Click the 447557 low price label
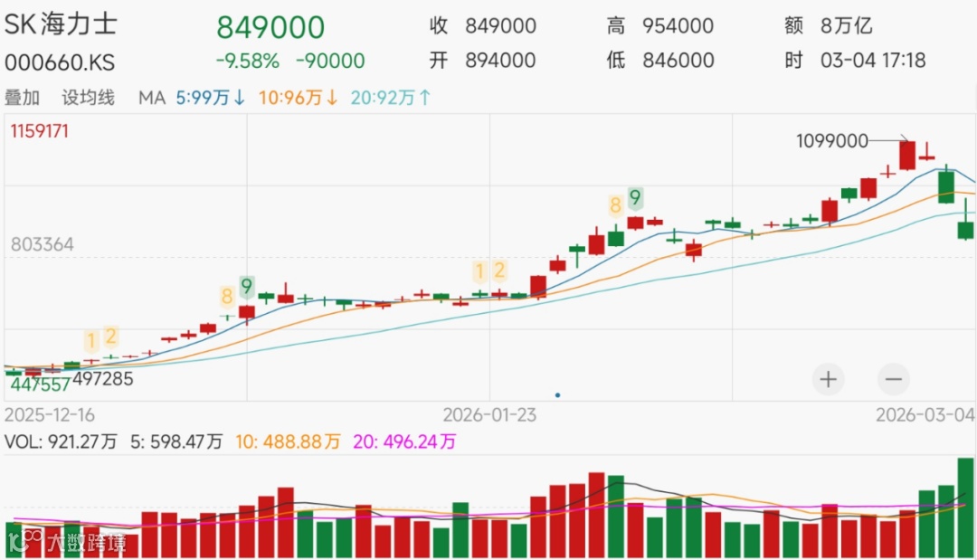 pyautogui.click(x=40, y=384)
